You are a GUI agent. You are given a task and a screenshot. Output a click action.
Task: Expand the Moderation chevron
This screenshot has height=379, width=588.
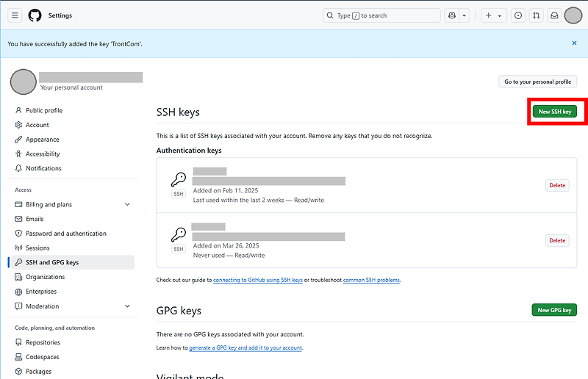point(127,306)
